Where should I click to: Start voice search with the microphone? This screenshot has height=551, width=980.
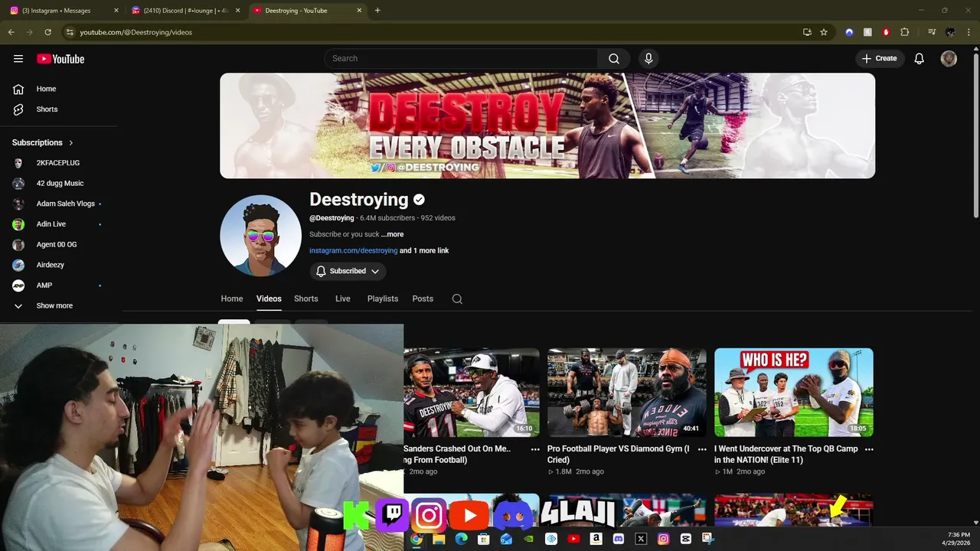point(648,59)
